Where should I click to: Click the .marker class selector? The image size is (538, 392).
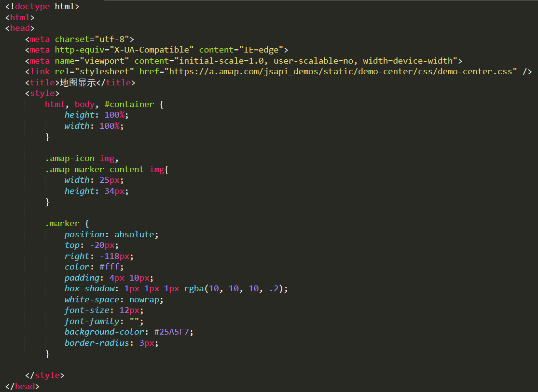click(x=62, y=224)
